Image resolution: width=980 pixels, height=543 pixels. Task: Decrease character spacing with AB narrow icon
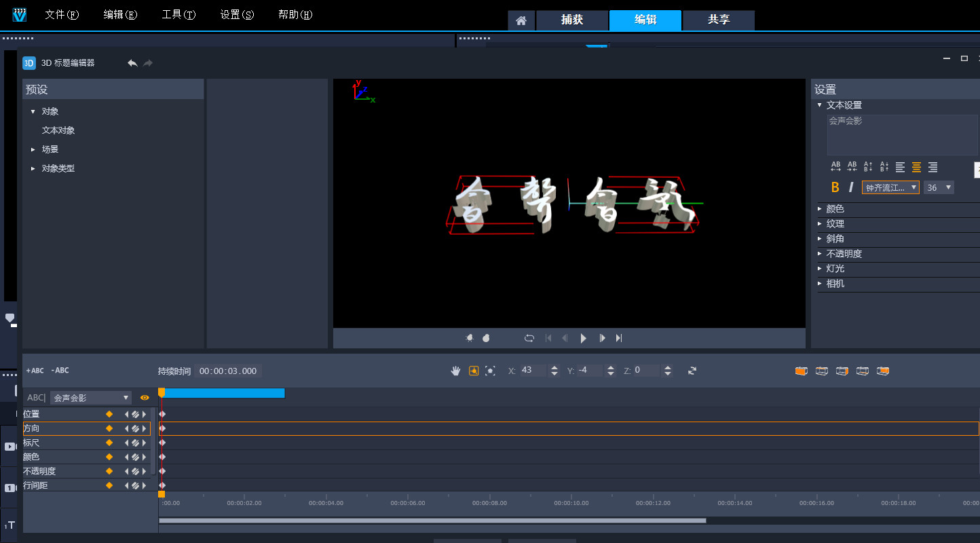(852, 167)
